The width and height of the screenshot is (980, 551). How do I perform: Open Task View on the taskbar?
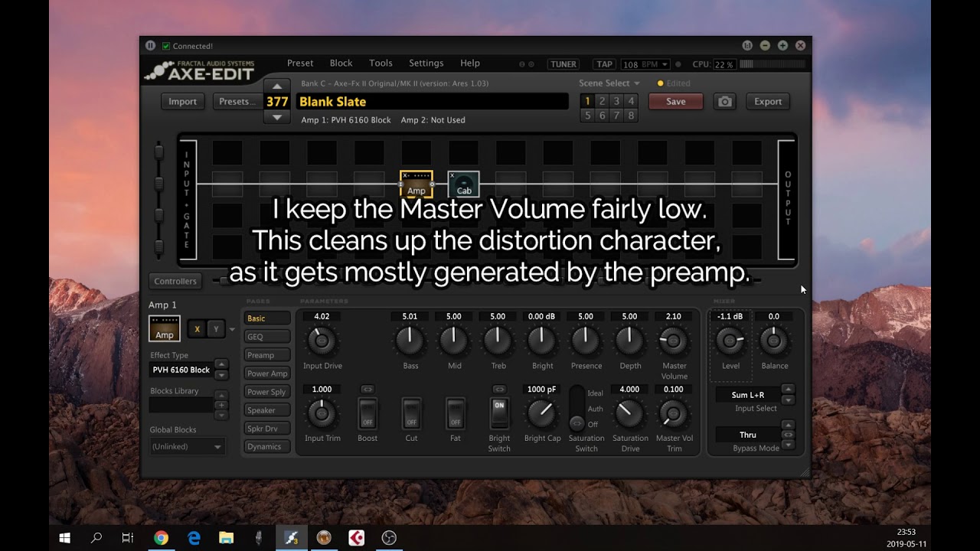pos(128,538)
